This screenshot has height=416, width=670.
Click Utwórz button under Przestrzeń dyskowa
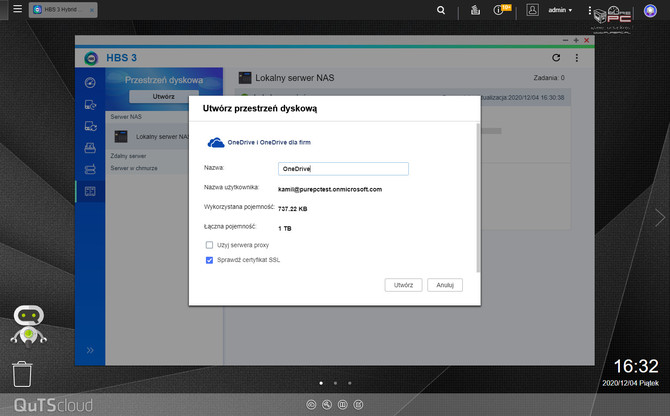[164, 97]
